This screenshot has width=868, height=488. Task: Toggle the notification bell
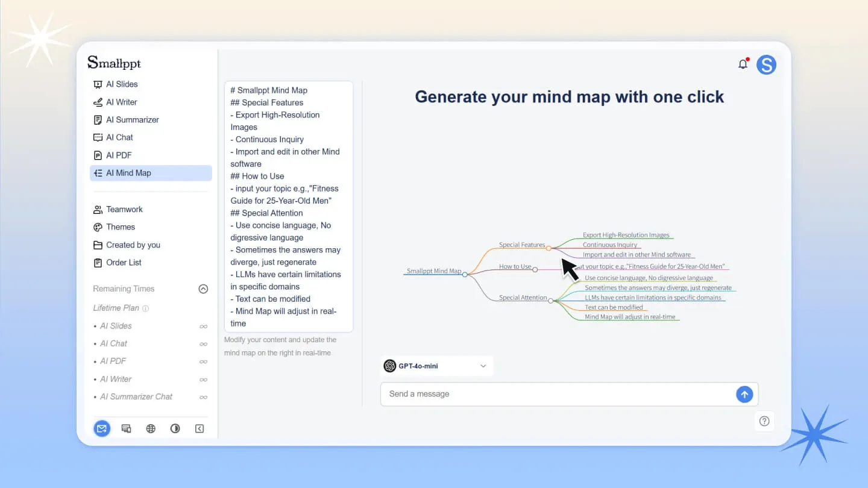coord(743,63)
